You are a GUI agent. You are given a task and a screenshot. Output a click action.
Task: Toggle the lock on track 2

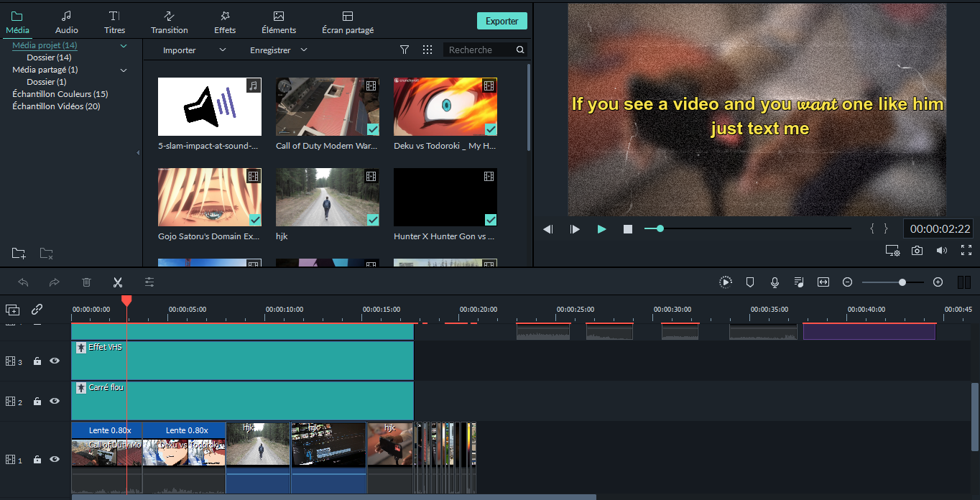pos(37,402)
